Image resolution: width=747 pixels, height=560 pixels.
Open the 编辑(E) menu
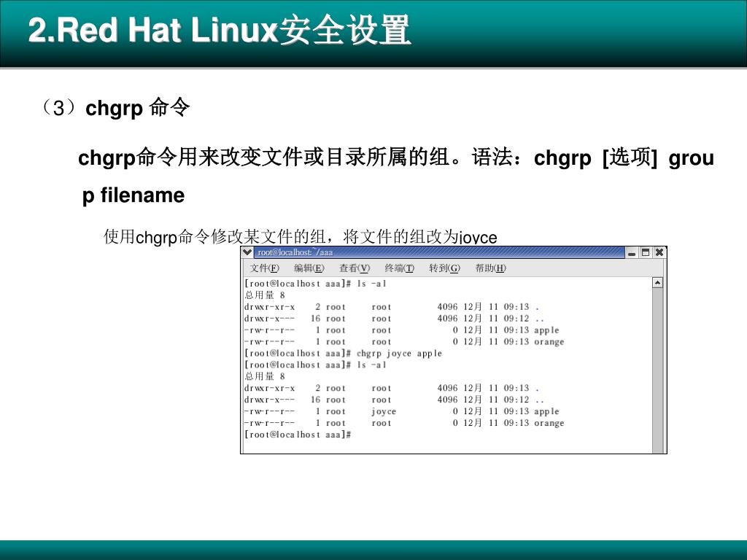(x=309, y=268)
